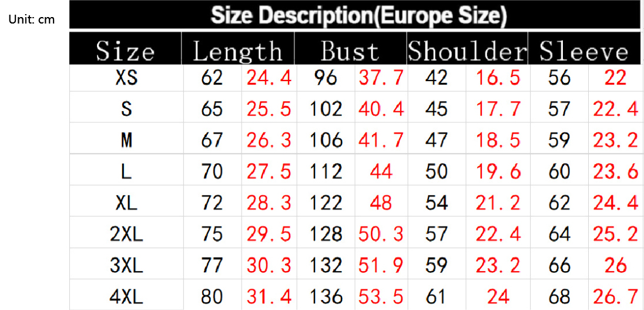Select length value 70 for size L

[x=212, y=171]
